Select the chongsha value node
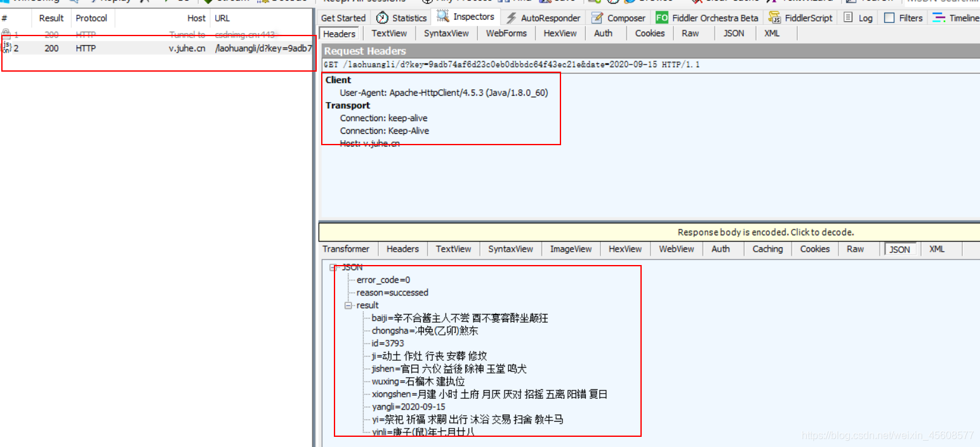Screen dimensions: 980x447 click(x=425, y=331)
